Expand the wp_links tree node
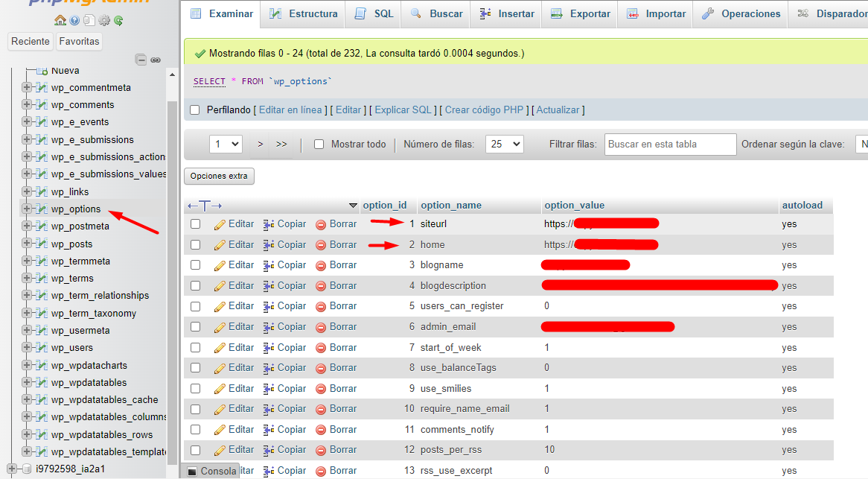 tap(26, 191)
